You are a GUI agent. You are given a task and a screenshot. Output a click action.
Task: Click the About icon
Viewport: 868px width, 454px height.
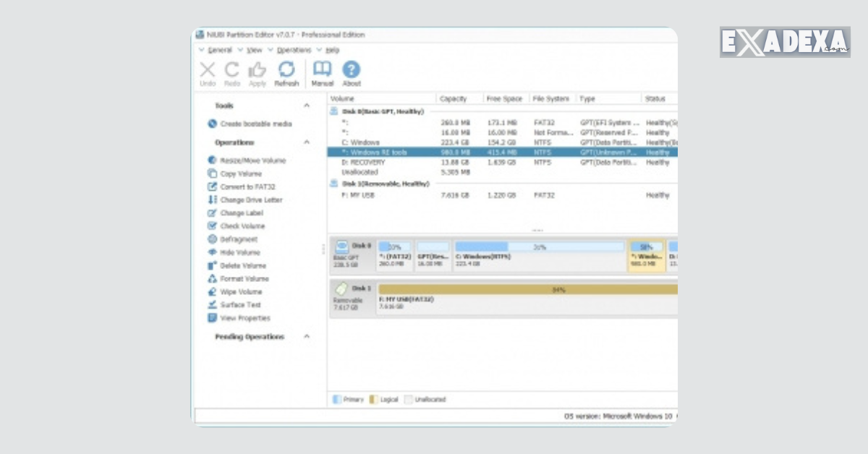pyautogui.click(x=352, y=71)
